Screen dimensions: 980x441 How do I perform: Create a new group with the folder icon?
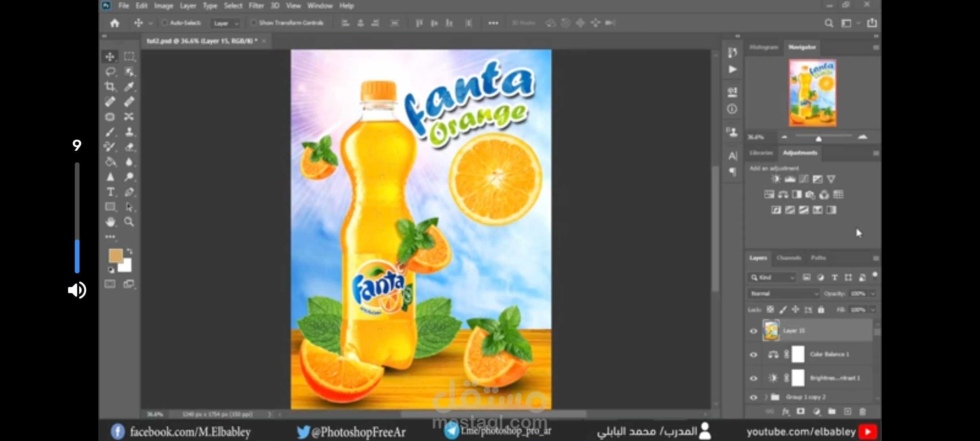click(831, 412)
